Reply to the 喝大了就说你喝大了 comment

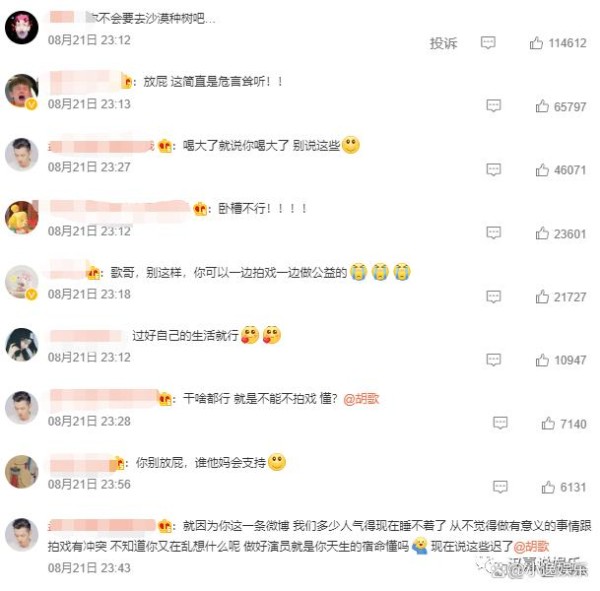pyautogui.click(x=493, y=169)
